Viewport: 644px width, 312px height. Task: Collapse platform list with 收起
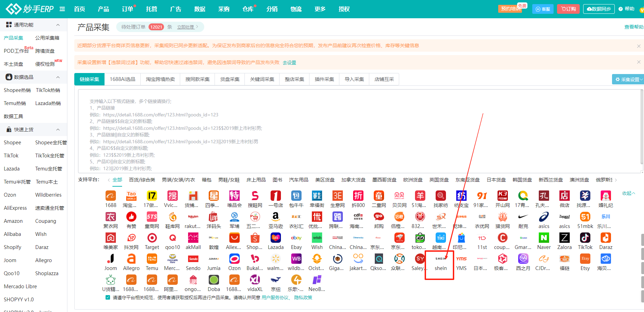pos(628,193)
